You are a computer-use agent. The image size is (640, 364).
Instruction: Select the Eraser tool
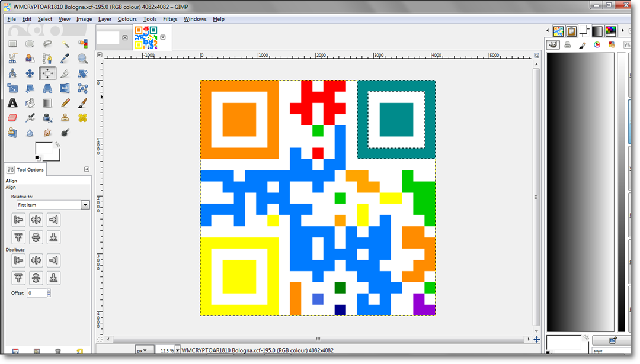pyautogui.click(x=12, y=118)
